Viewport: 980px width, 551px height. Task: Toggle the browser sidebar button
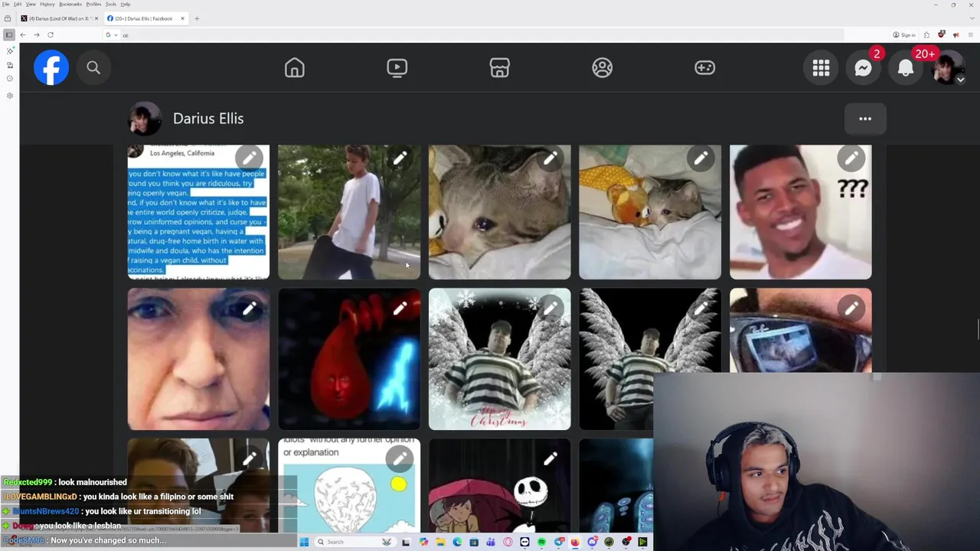click(x=9, y=34)
